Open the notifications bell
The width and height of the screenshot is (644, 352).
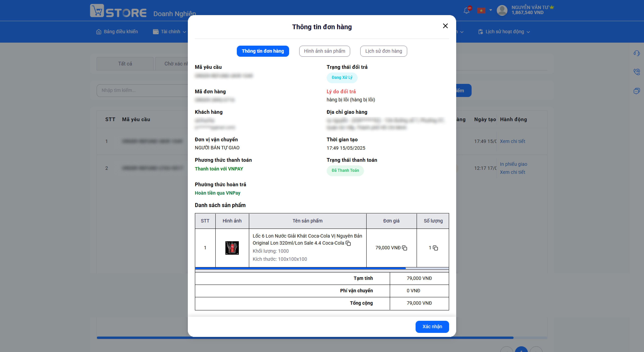tap(467, 10)
